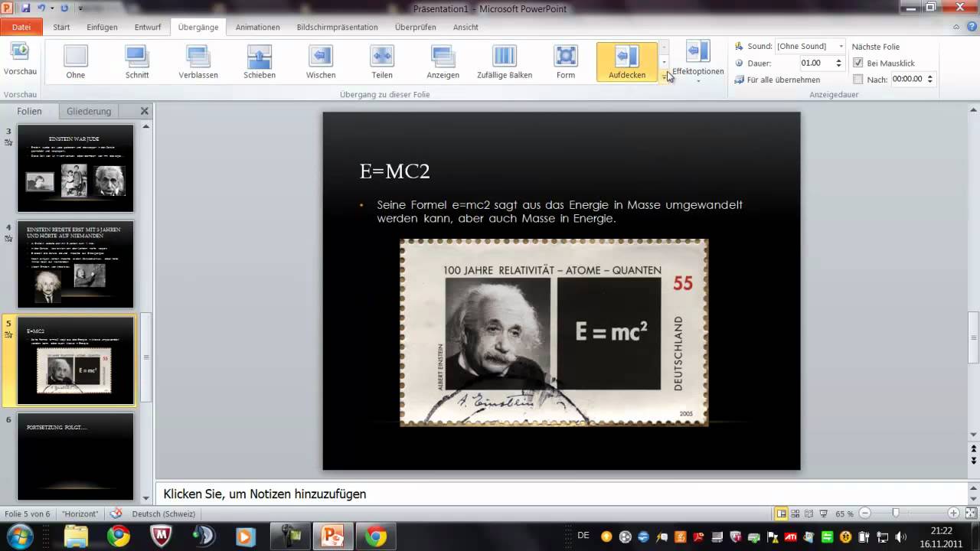Viewport: 980px width, 551px height.
Task: Open the Windows Start menu
Action: (19, 536)
